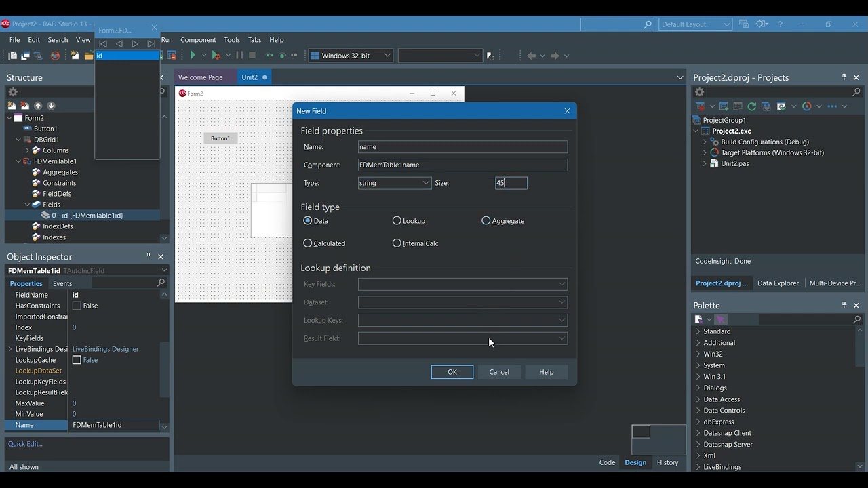Click the Quick Edit link
The image size is (868, 488).
pos(25,444)
